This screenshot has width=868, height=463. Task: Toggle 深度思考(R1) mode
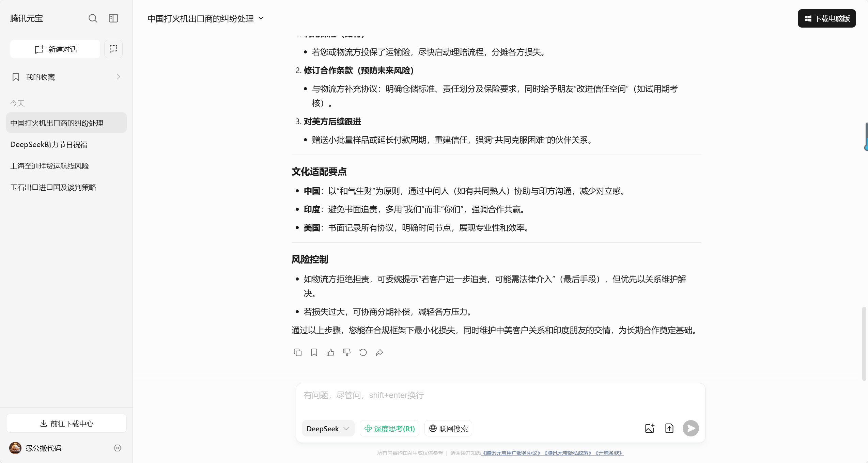[390, 429]
